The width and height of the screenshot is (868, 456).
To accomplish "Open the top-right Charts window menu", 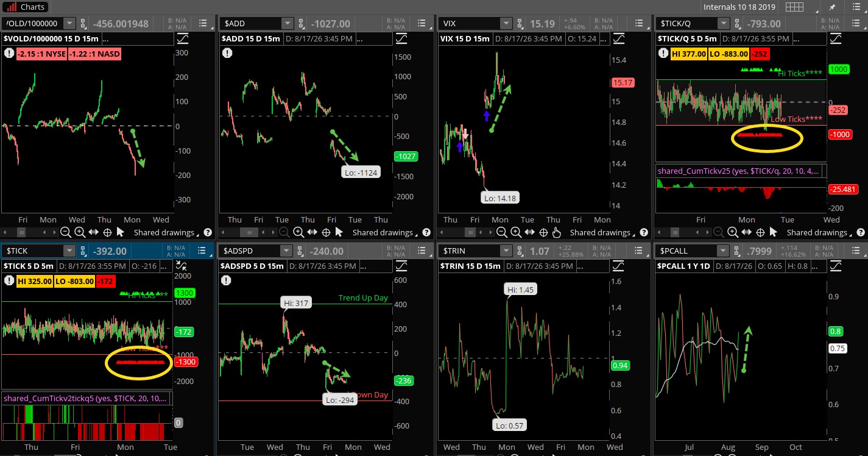I will click(856, 7).
